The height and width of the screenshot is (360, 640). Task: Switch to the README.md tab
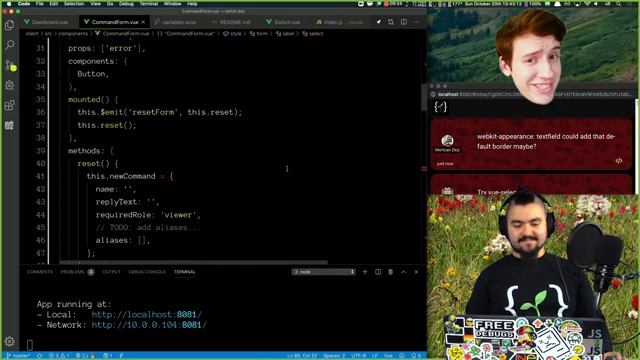point(231,22)
